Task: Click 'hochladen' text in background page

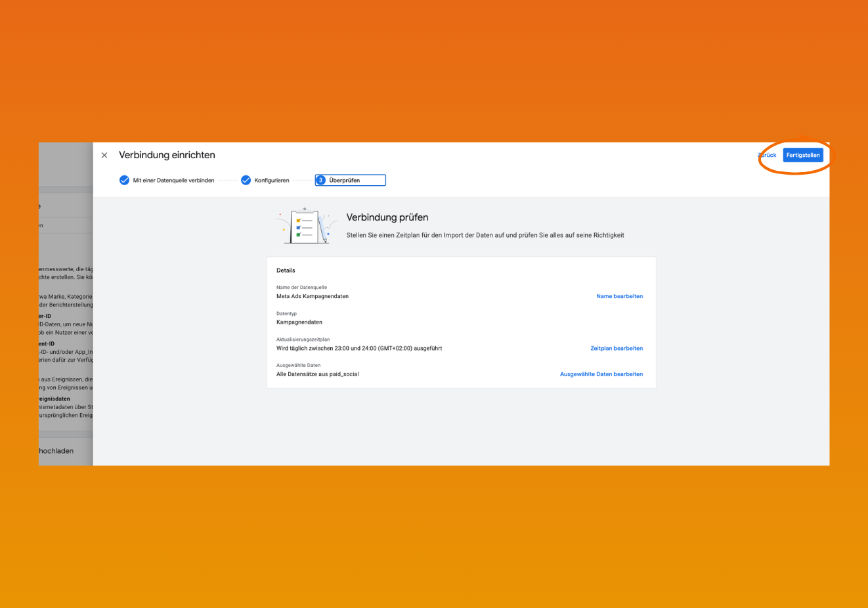Action: pyautogui.click(x=56, y=451)
